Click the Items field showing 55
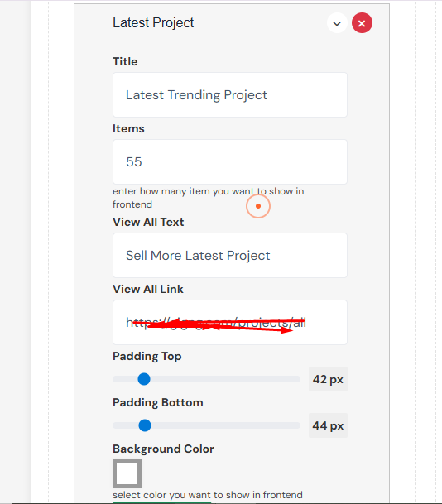This screenshot has width=442, height=504. 230,161
